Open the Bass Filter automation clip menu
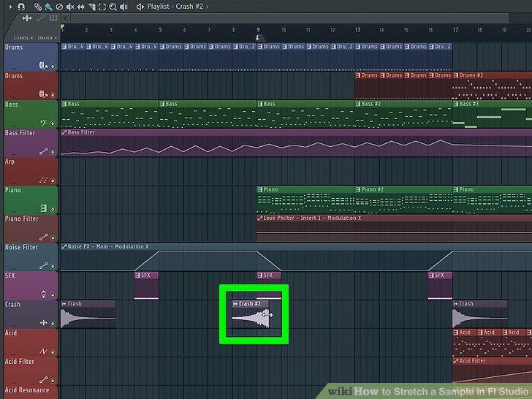Image resolution: width=532 pixels, height=399 pixels. (64, 132)
